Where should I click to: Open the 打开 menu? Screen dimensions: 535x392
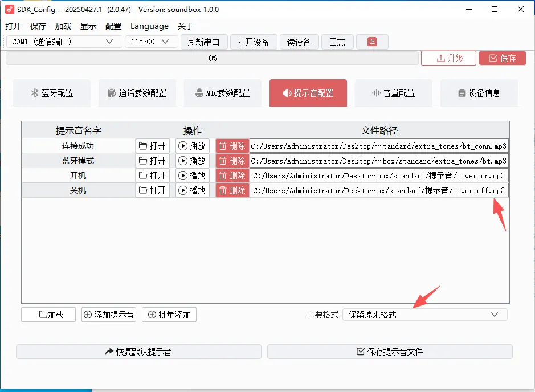[13, 26]
